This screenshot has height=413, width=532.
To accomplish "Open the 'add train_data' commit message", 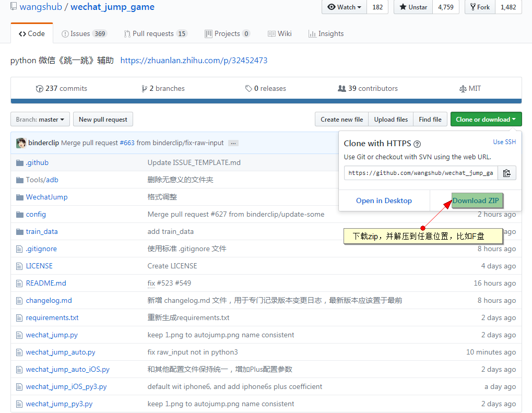I will click(x=170, y=232).
